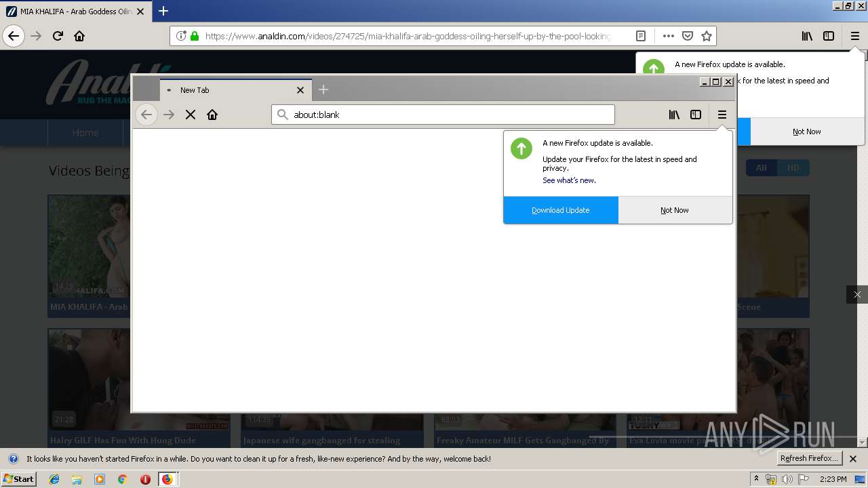Click Save to Pocket icon
Screen dimensions: 868x488
click(x=688, y=36)
